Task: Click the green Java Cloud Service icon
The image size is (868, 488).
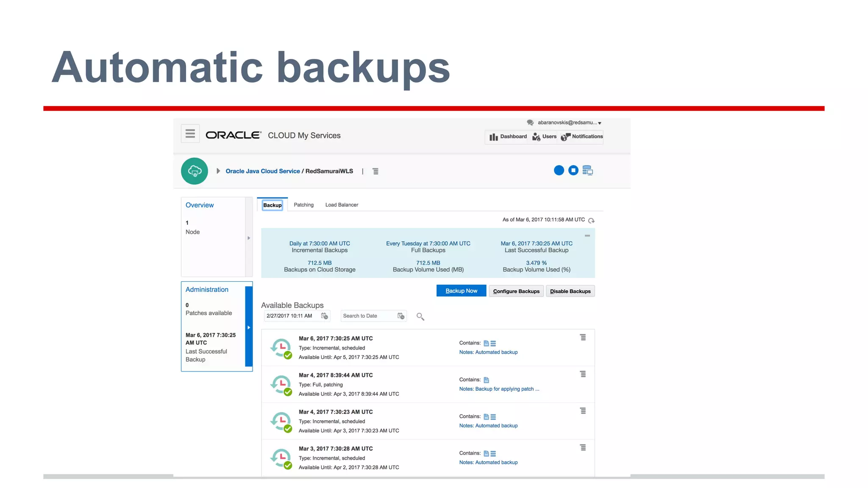Action: coord(194,171)
